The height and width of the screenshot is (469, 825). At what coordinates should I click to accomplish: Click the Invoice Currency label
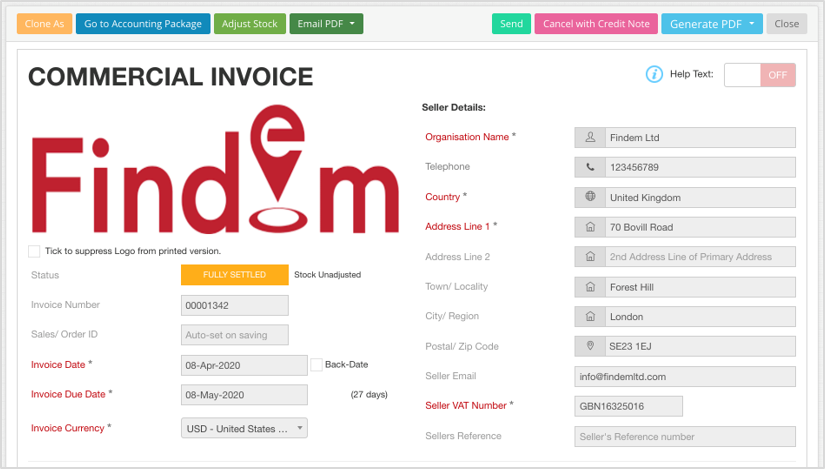[x=68, y=428]
